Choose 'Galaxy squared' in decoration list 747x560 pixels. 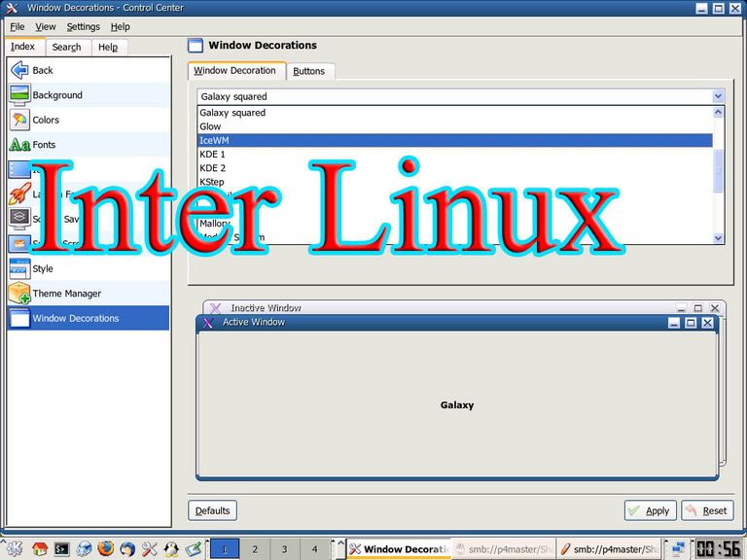pos(455,113)
